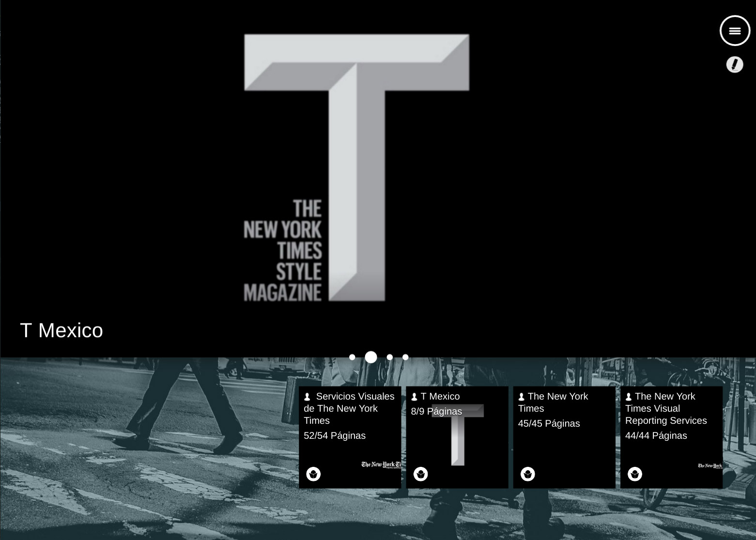Click The New York Times card title

pos(553,402)
